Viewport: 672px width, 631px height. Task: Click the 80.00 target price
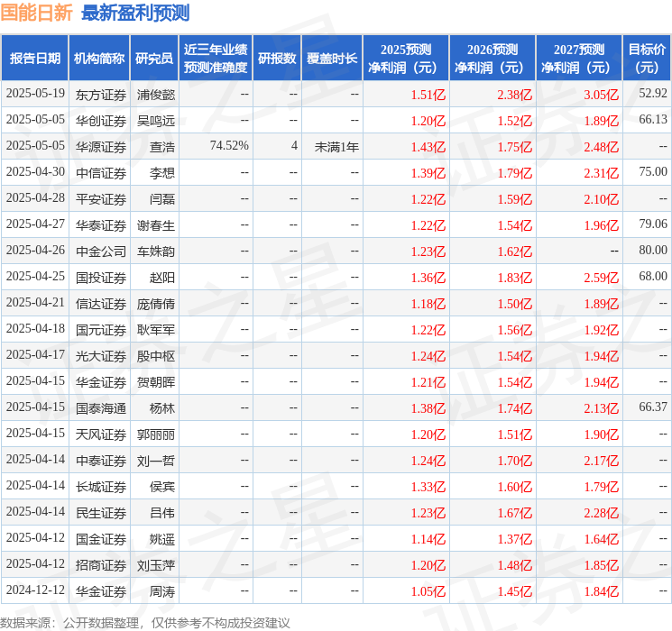(653, 251)
